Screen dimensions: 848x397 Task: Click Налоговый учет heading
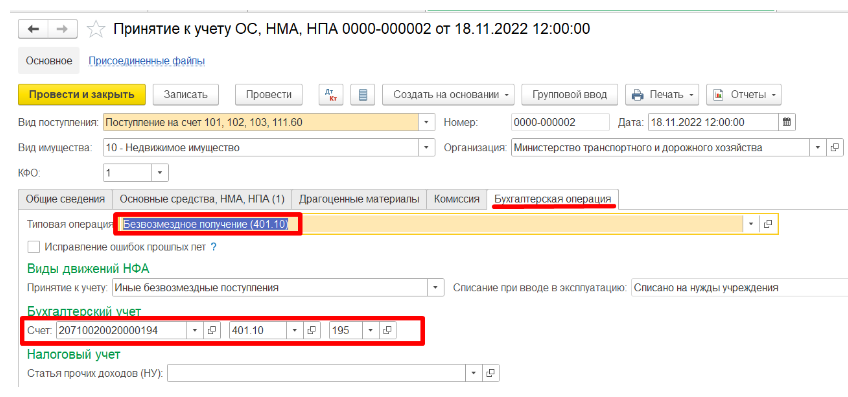[73, 354]
